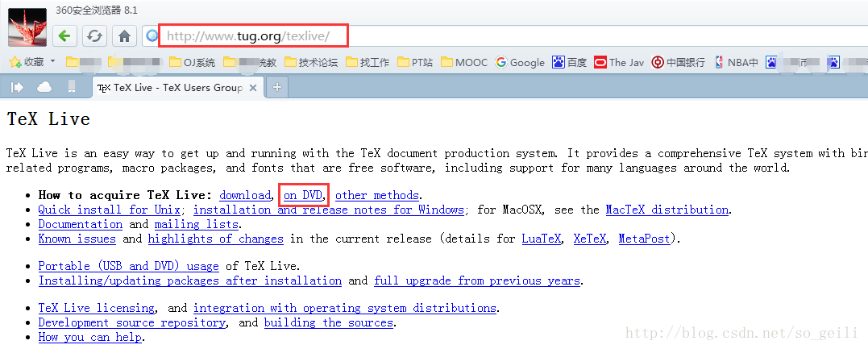Open the OJ系统 bookmark folder
The height and width of the screenshot is (349, 868).
tap(192, 63)
